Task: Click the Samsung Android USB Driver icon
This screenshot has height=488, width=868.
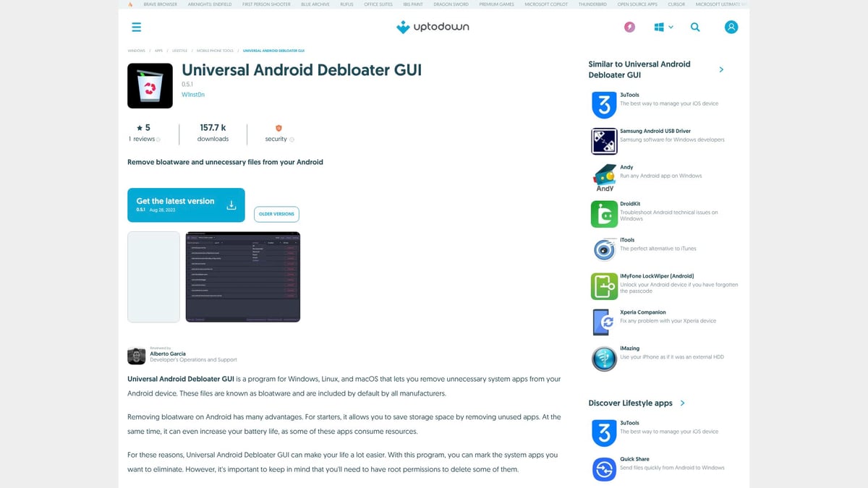Action: (603, 141)
